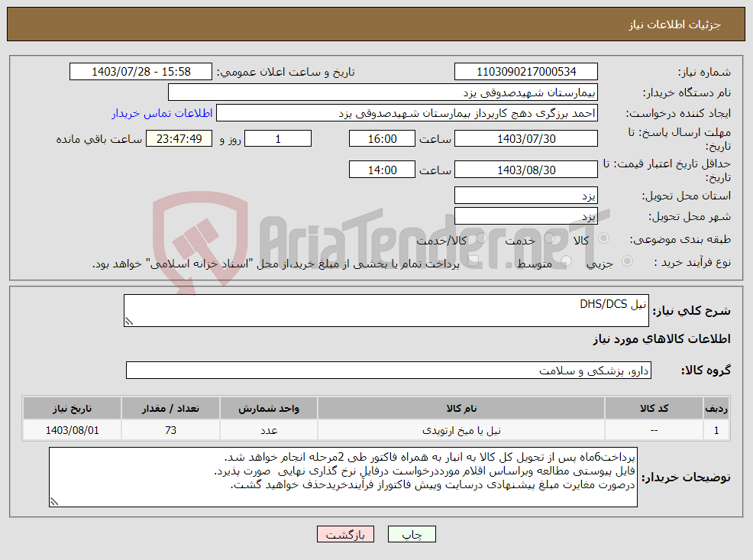The image size is (753, 560).
Task: Click the unit cell عدد
Action: tap(269, 430)
